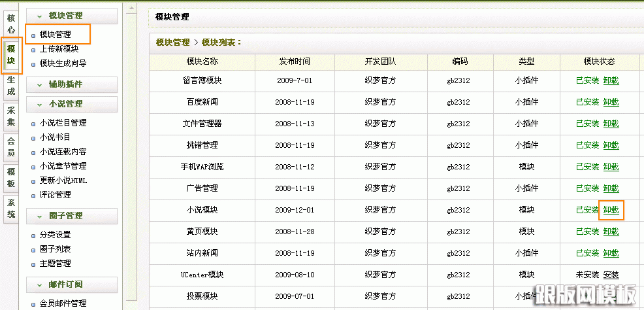Go to 圈子列表 in the sidebar

coord(55,249)
